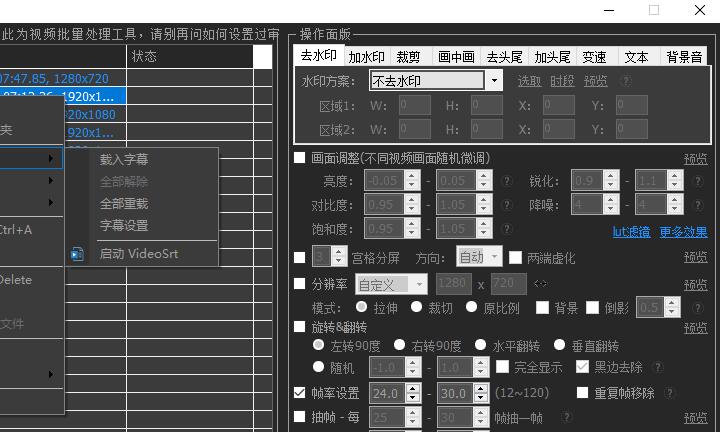
Task: Click the help icon beside 重复帧移除
Action: (667, 393)
